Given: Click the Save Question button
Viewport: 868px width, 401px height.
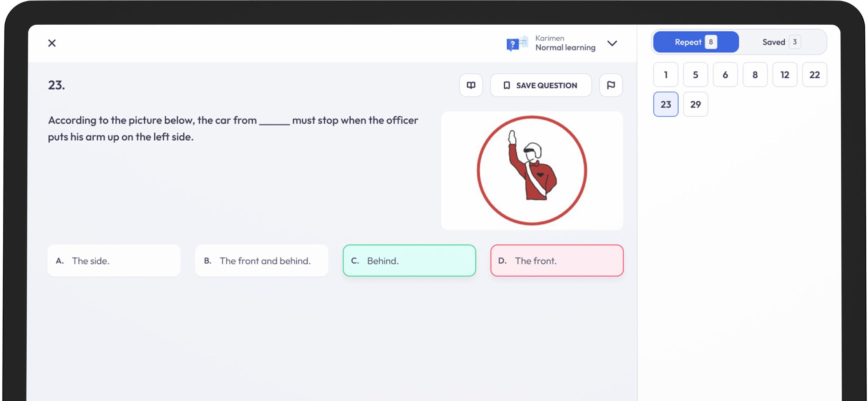Looking at the screenshot, I should [x=541, y=85].
